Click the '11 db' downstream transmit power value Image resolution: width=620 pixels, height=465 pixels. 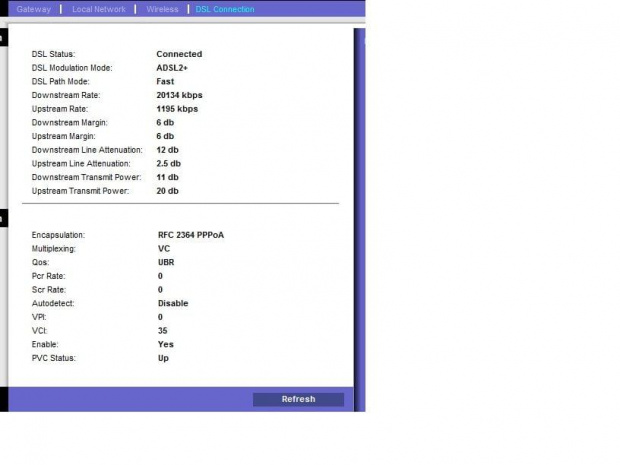[x=167, y=178]
